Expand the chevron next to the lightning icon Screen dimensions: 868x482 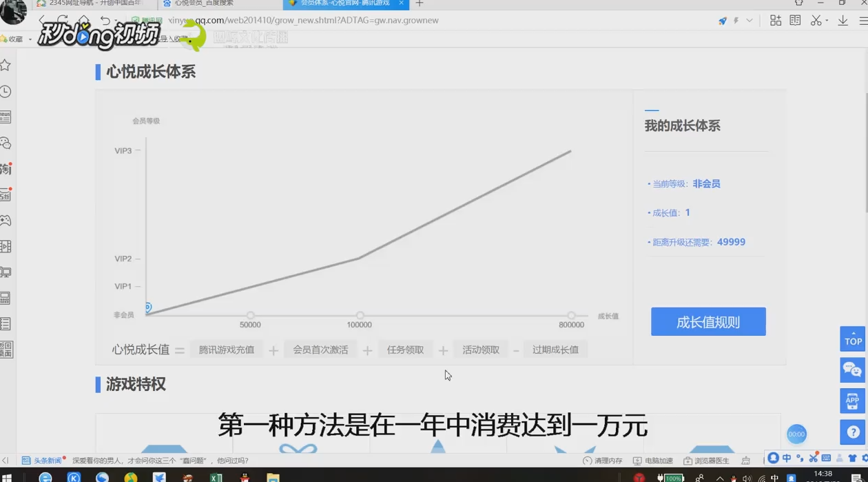point(749,20)
